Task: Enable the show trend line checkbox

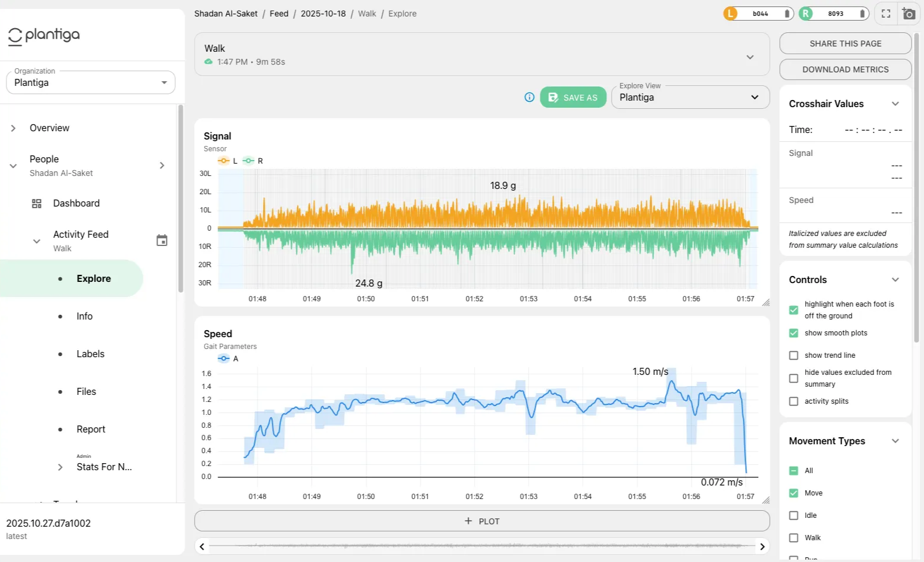Action: (x=793, y=355)
